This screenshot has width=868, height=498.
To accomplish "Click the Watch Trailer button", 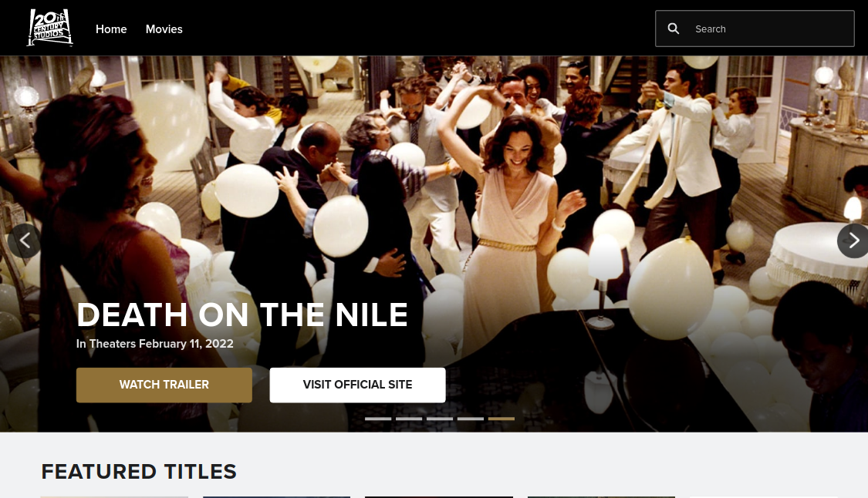I will (x=164, y=385).
